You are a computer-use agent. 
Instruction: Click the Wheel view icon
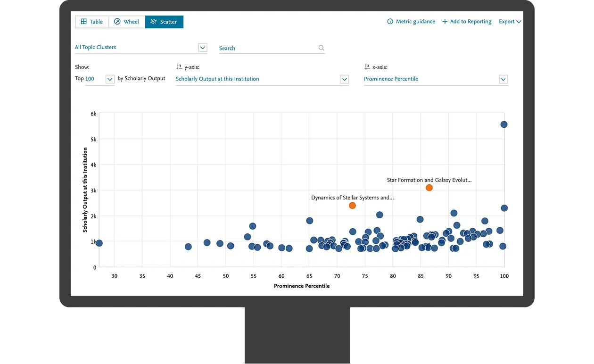pyautogui.click(x=116, y=22)
